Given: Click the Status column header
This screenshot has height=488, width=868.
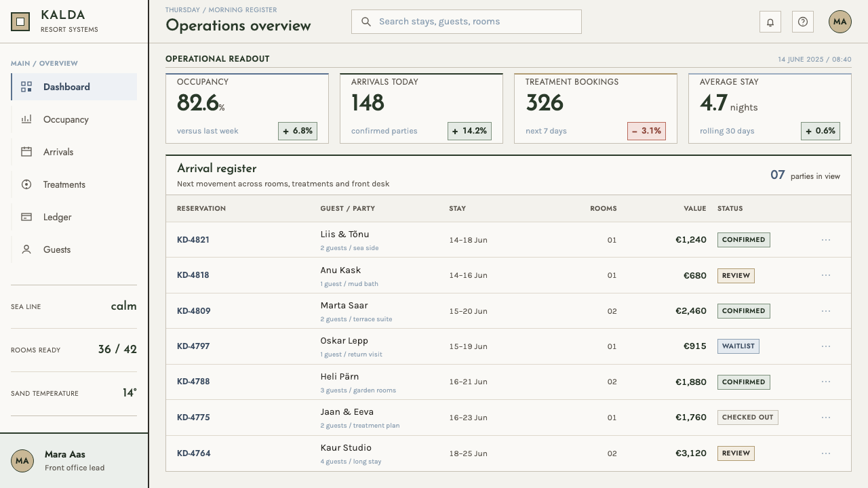Looking at the screenshot, I should (730, 209).
